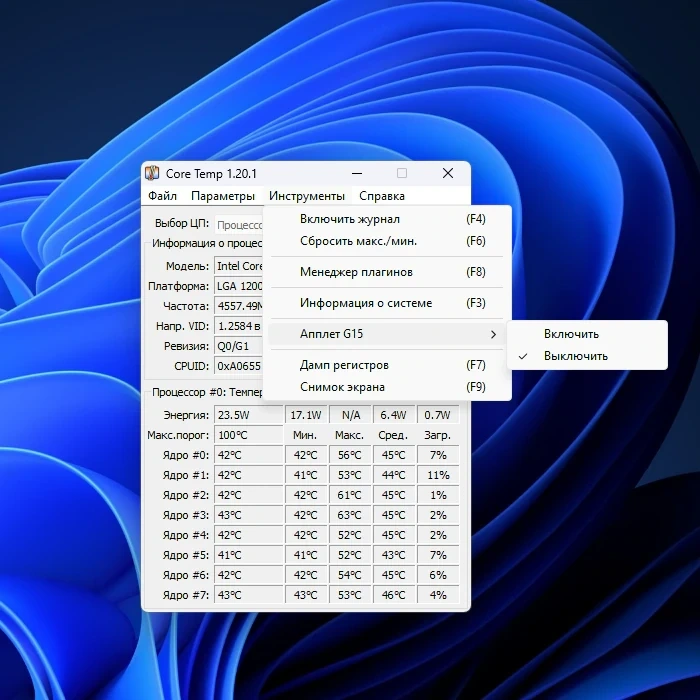Screen dimensions: 700x700
Task: Open Информация о системе
Action: click(x=387, y=303)
